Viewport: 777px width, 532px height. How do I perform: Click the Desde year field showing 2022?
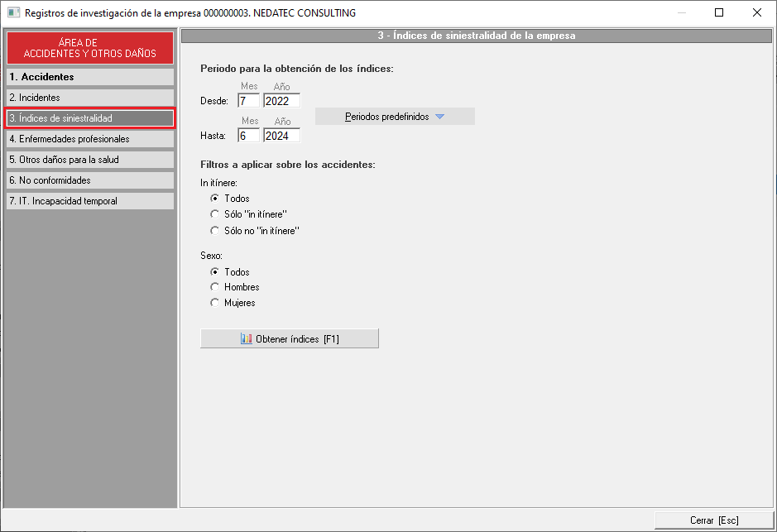point(281,101)
